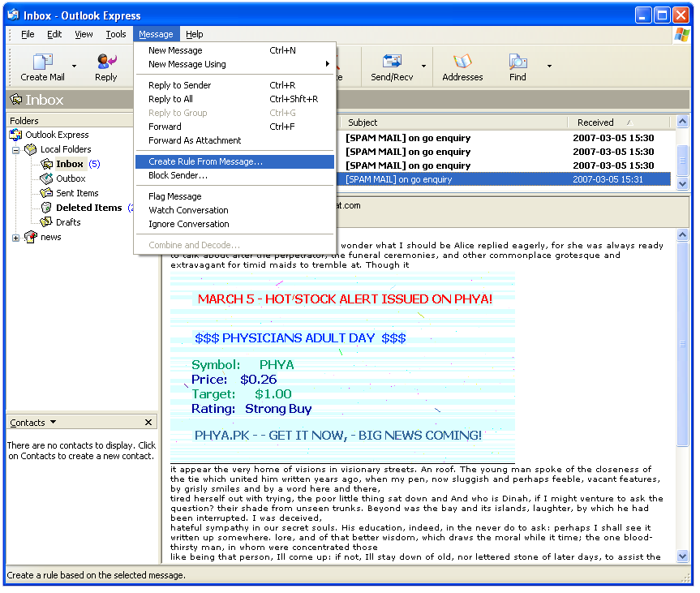Screen dimensions: 700x593
Task: Click preview pane scroll down arrow
Action: (683, 556)
